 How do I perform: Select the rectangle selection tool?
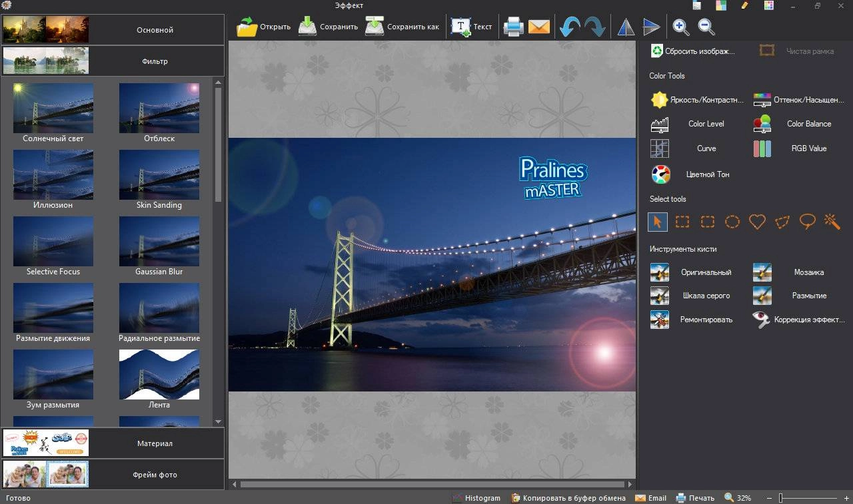pos(682,222)
